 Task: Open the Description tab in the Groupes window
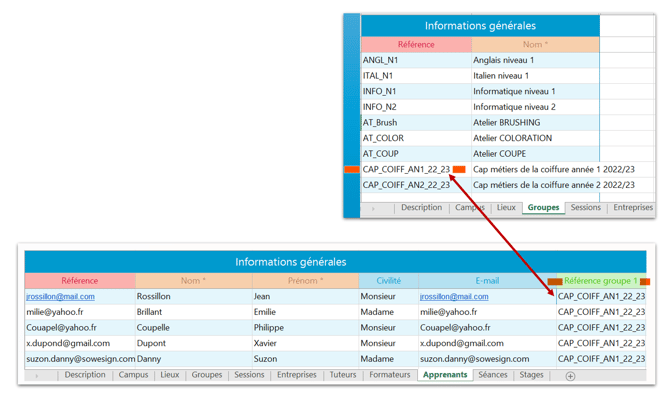click(x=421, y=207)
